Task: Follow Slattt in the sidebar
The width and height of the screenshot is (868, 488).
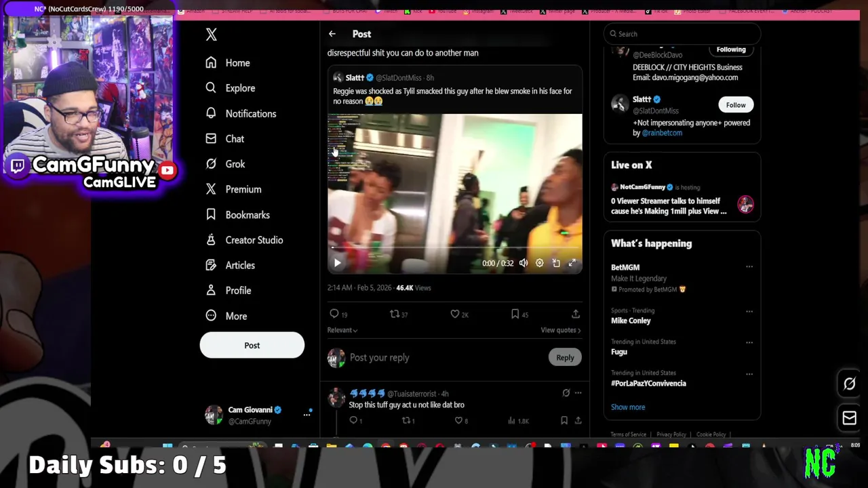Action: pos(736,105)
